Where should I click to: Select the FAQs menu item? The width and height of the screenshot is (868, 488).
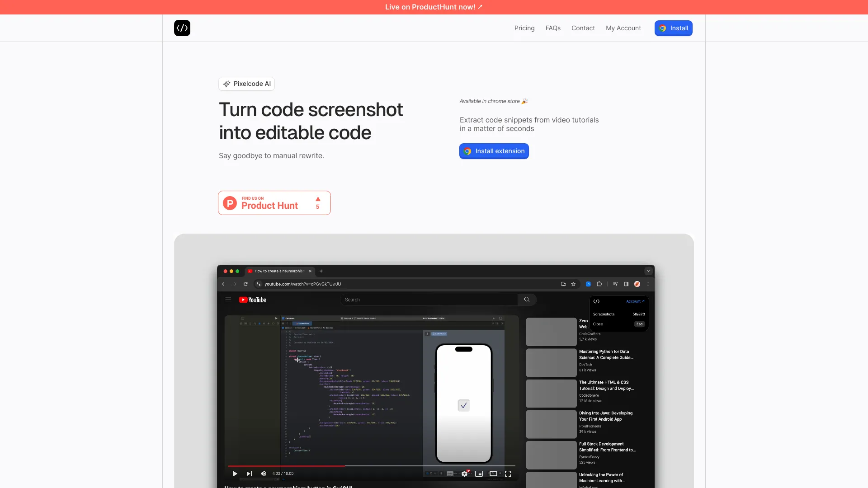[x=552, y=28]
